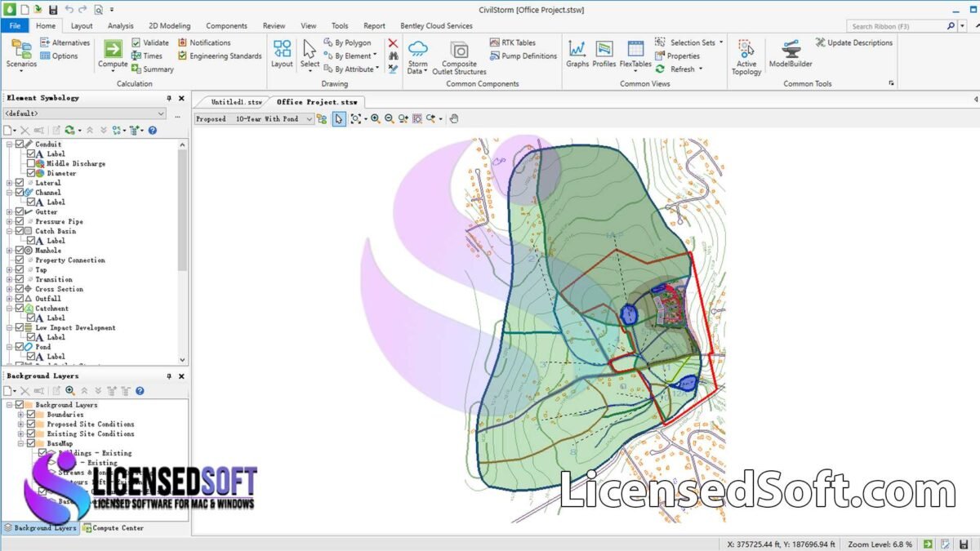Open Composite Outlet Structures
Screen dimensions: 980x551
point(459,57)
